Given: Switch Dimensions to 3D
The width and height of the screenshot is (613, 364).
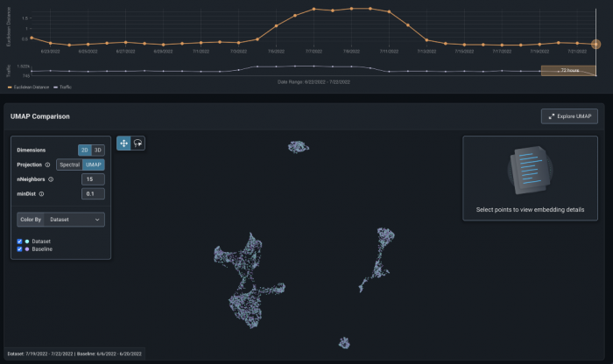Looking at the screenshot, I should tap(98, 150).
